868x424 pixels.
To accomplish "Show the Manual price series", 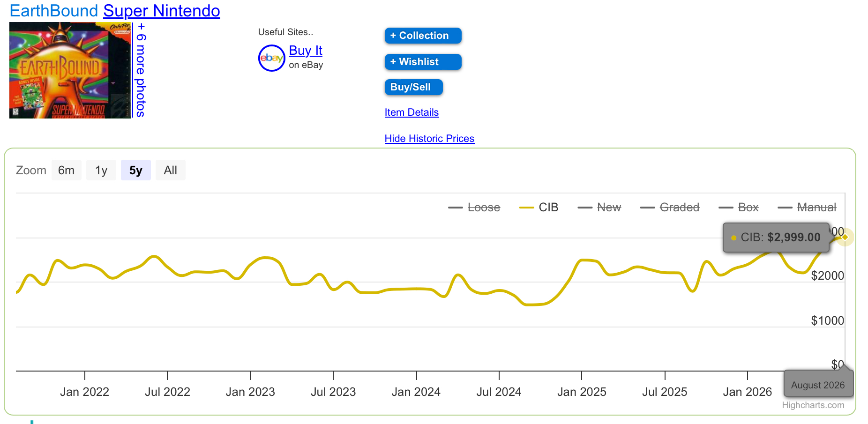I will (807, 207).
